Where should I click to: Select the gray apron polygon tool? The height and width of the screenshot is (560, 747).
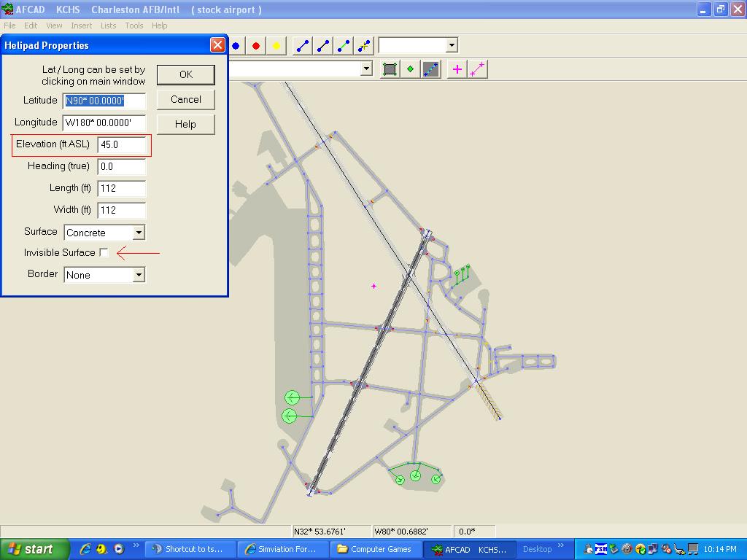coord(390,69)
